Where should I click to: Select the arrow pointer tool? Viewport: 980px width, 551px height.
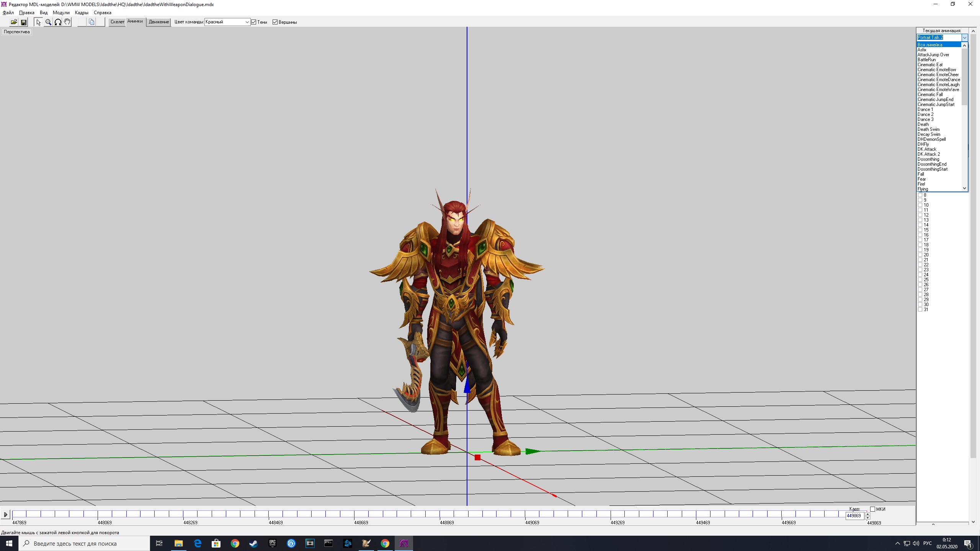point(38,22)
